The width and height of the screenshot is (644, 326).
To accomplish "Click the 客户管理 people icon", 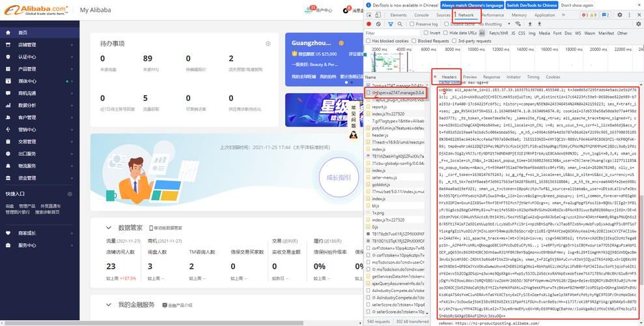I will pos(8,117).
